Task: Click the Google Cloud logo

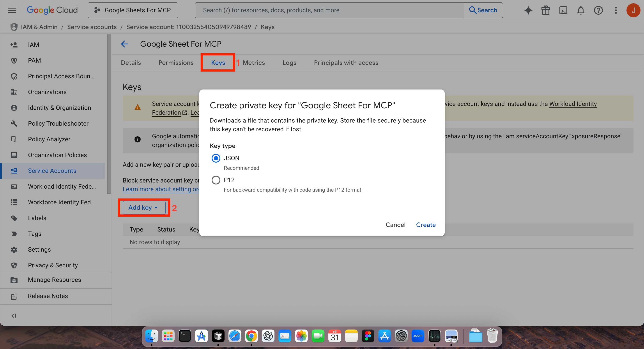Action: click(x=52, y=10)
